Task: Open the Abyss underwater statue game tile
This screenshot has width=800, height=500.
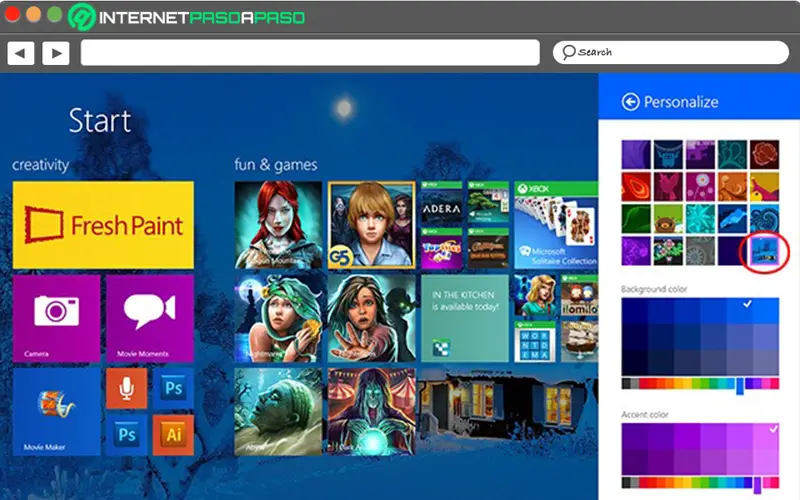Action: [279, 412]
